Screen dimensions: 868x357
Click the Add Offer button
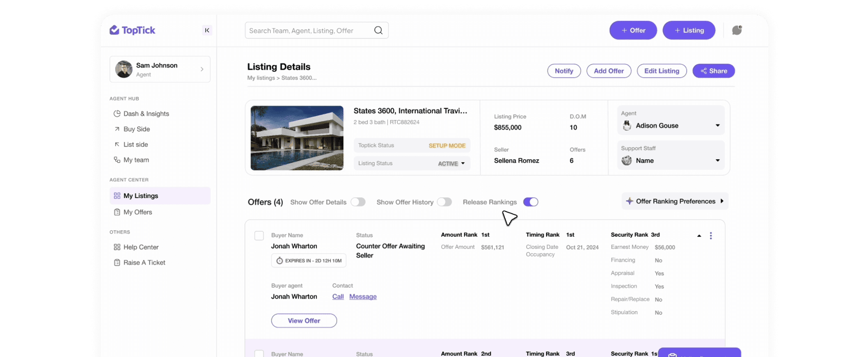[x=609, y=71]
